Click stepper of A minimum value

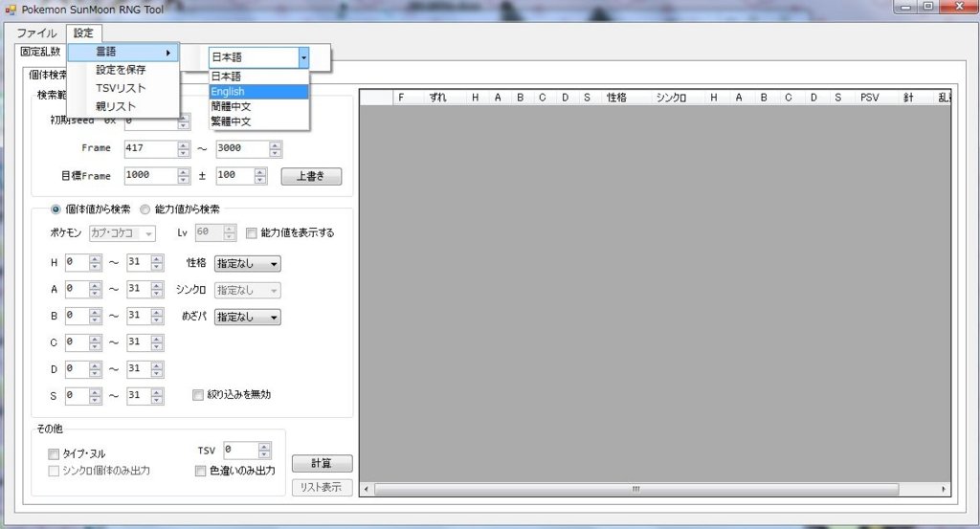(95, 289)
